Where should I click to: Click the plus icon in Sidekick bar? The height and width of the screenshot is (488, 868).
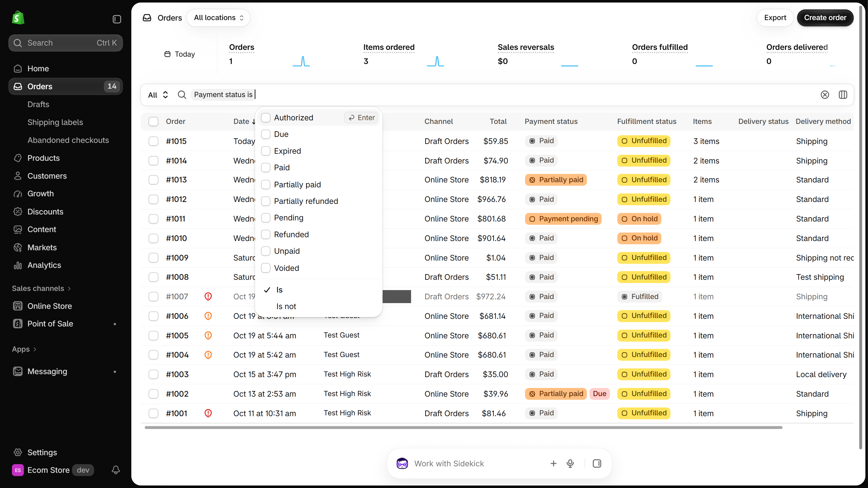[553, 463]
